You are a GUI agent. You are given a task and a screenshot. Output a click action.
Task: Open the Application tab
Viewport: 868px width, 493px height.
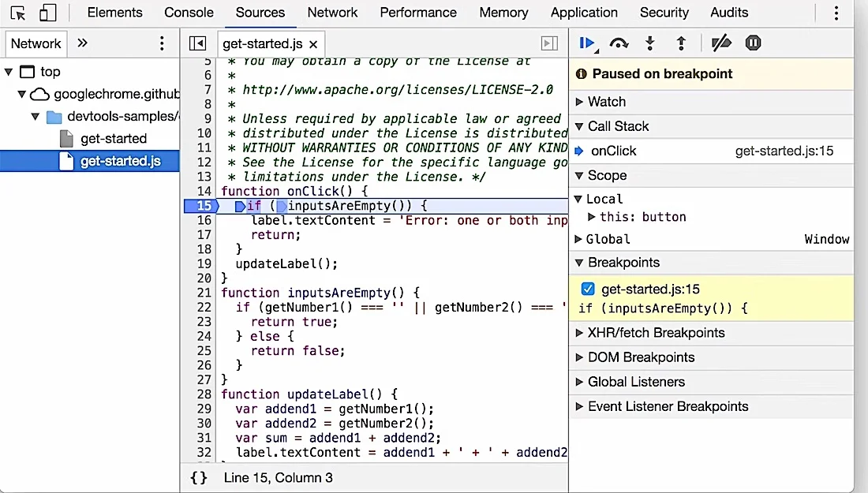(584, 12)
